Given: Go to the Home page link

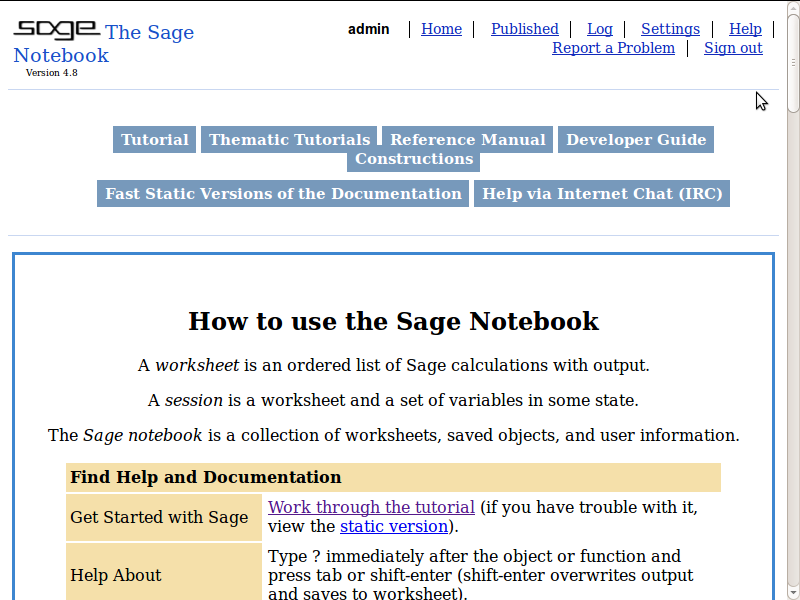Looking at the screenshot, I should (x=441, y=29).
